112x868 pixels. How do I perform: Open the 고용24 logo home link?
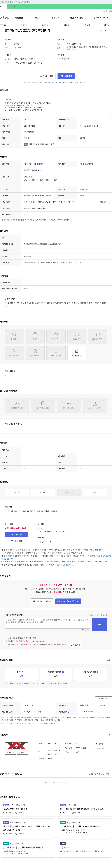4,18
